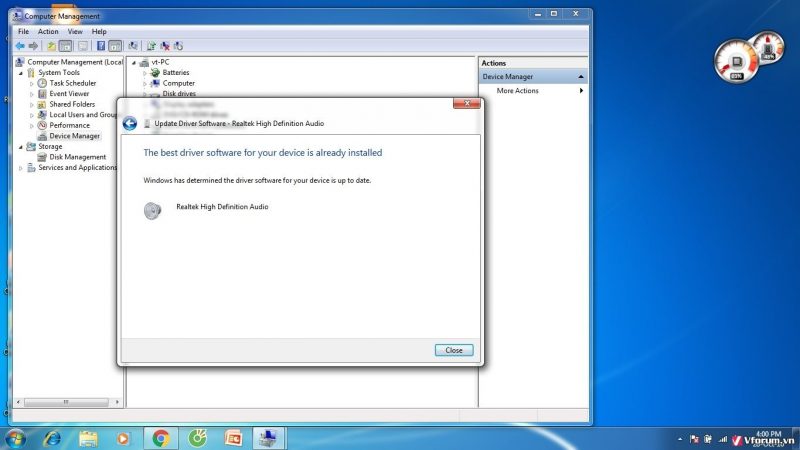Click the Up one level folder icon
The image size is (800, 450).
click(52, 46)
